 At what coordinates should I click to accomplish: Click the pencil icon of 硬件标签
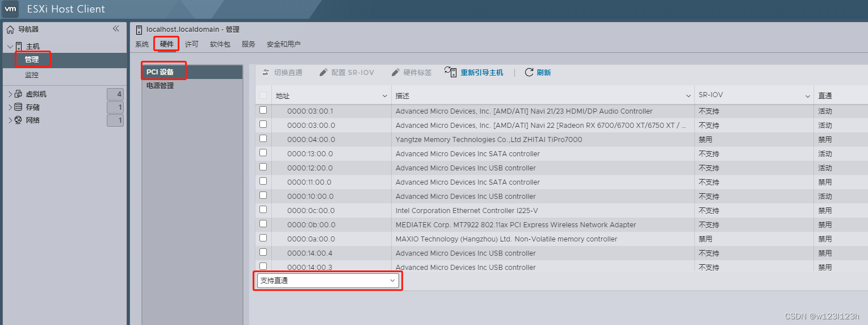coord(396,72)
